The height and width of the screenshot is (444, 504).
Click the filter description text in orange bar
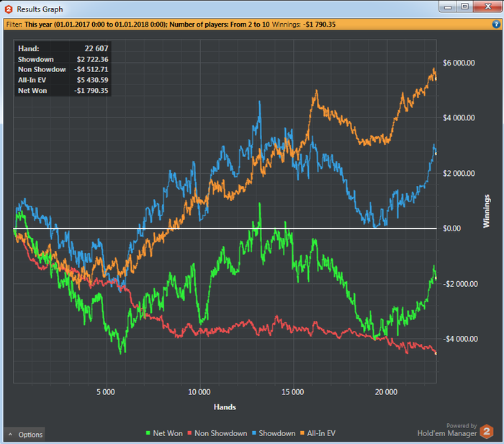(x=138, y=25)
